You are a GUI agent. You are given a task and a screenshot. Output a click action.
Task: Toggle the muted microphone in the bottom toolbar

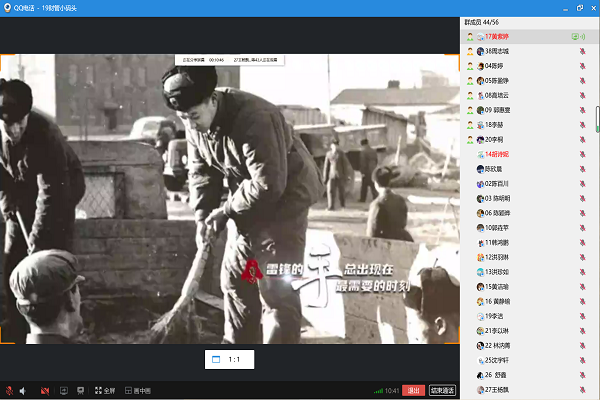9,391
